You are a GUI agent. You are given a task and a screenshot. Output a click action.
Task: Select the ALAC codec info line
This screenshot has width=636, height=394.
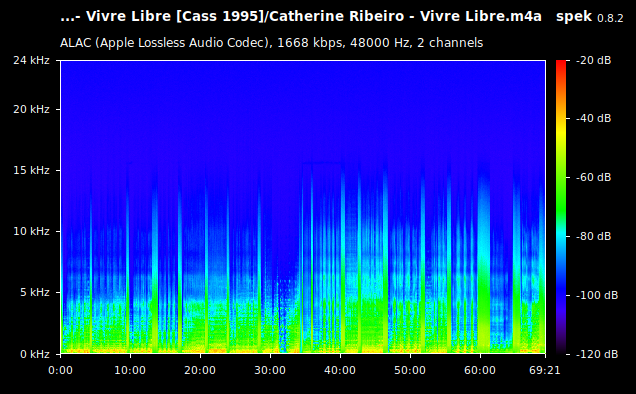[271, 43]
